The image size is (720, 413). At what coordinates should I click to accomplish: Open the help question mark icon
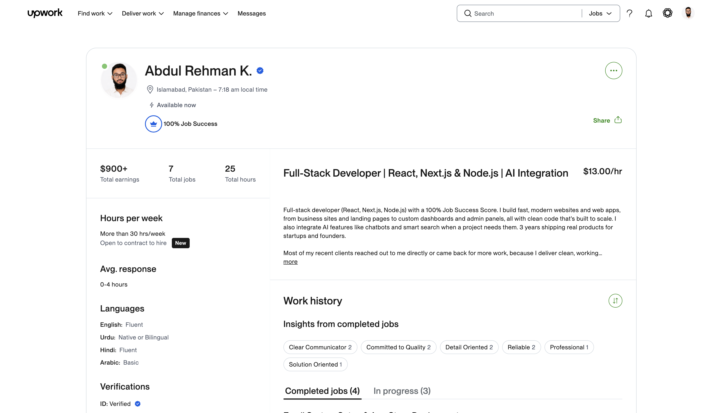pos(630,13)
